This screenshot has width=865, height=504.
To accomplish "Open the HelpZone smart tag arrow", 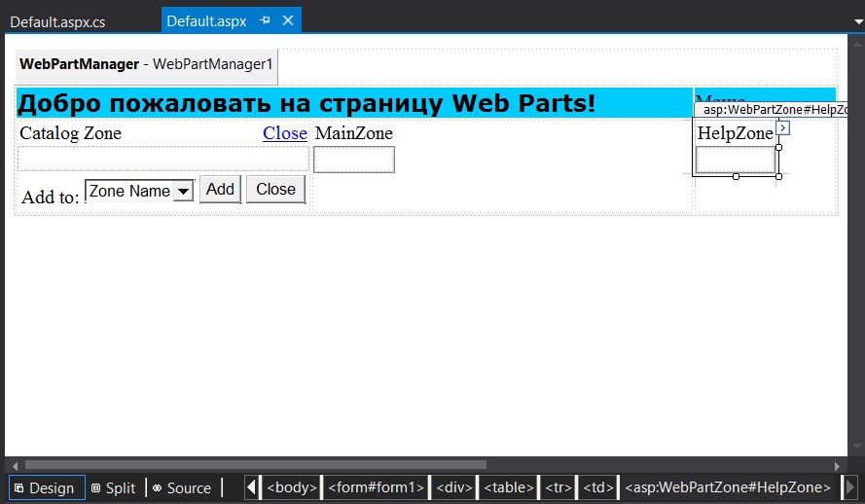I will pyautogui.click(x=783, y=127).
